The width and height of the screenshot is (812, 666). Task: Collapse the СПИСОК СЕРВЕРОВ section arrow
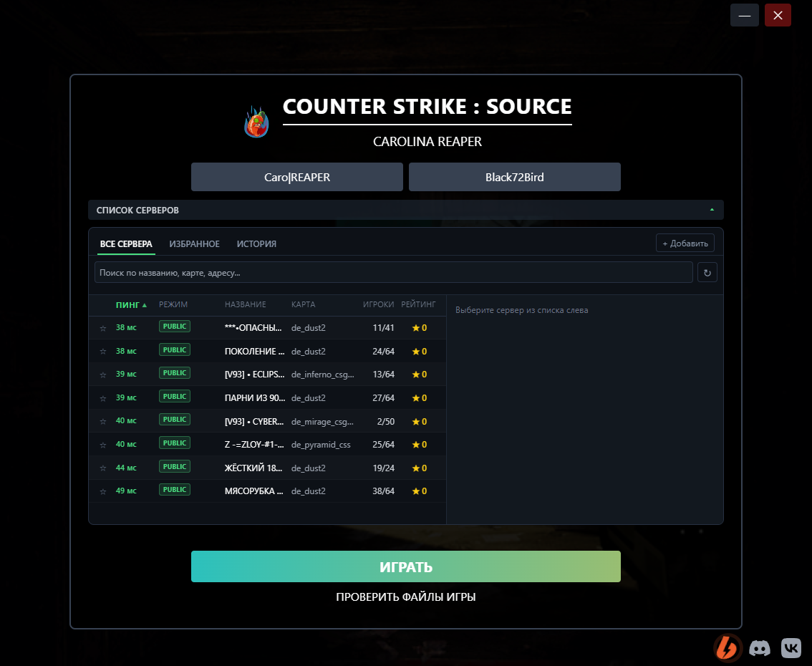(712, 210)
